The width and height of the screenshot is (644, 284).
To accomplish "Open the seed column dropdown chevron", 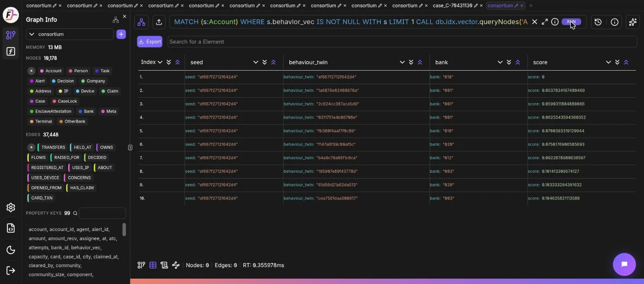I will coord(255,62).
